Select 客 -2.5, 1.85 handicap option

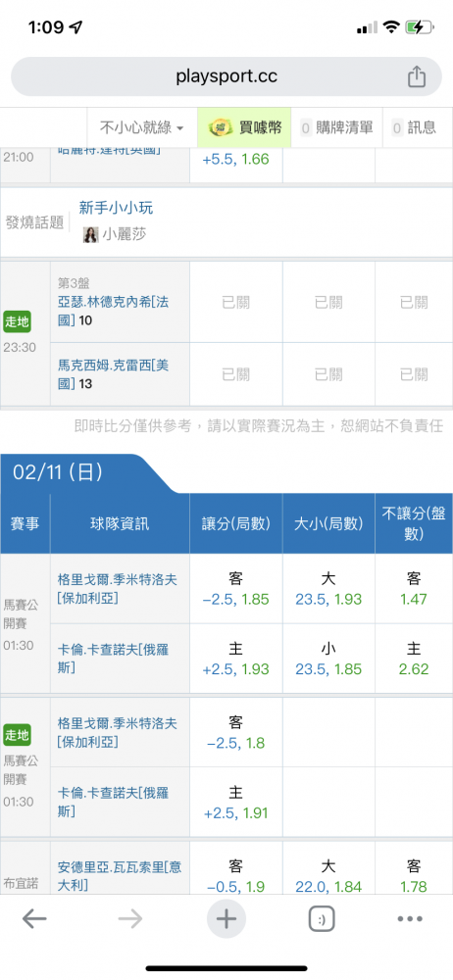pyautogui.click(x=236, y=589)
